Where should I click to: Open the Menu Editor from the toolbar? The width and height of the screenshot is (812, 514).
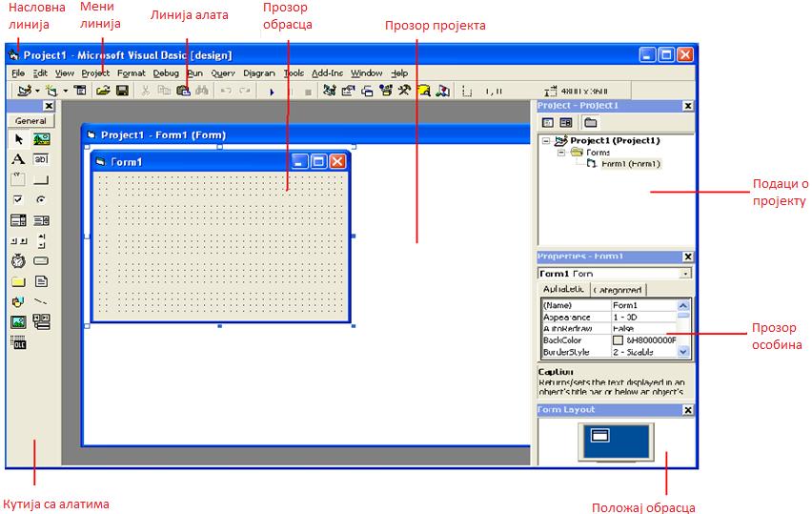80,91
